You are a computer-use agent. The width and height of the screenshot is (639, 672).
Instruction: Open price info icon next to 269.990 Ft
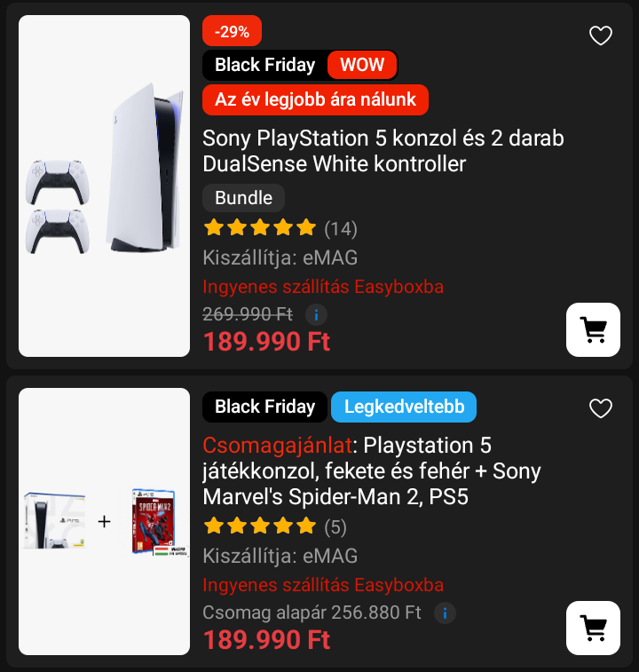tap(316, 314)
